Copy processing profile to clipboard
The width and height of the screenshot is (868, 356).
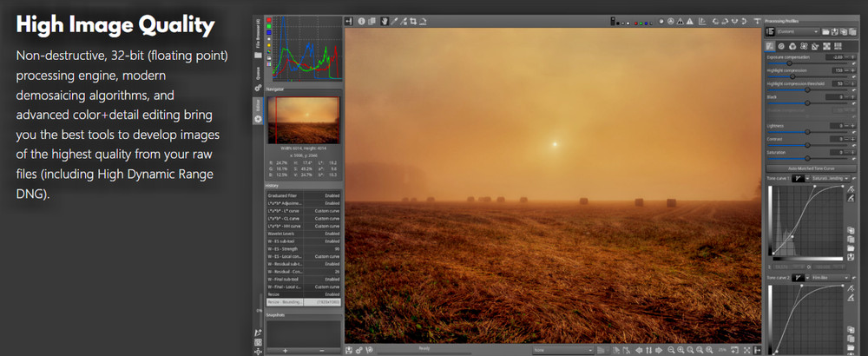[x=844, y=31]
